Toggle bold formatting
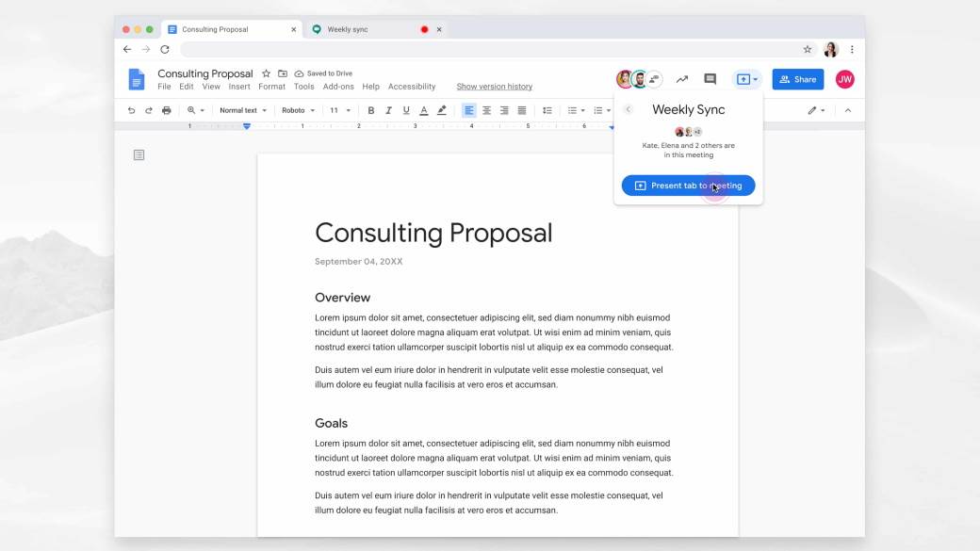The image size is (980, 551). 370,110
